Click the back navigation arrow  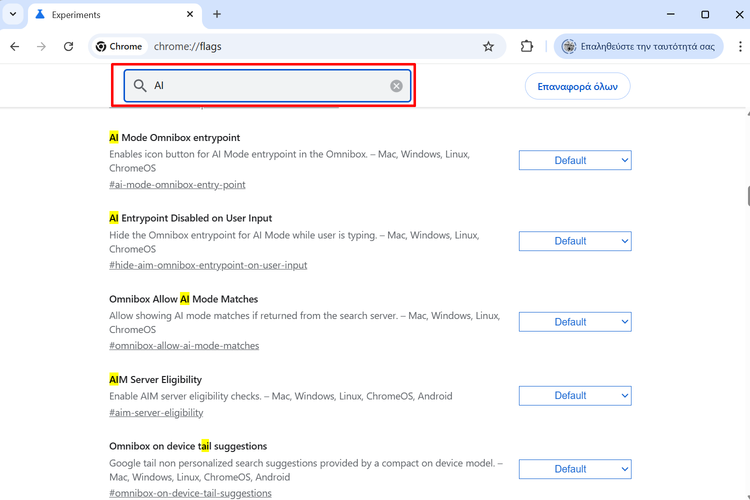15,46
